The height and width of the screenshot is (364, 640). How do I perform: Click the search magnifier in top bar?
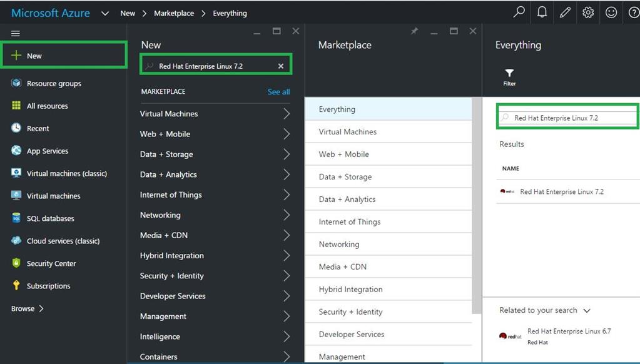[519, 13]
